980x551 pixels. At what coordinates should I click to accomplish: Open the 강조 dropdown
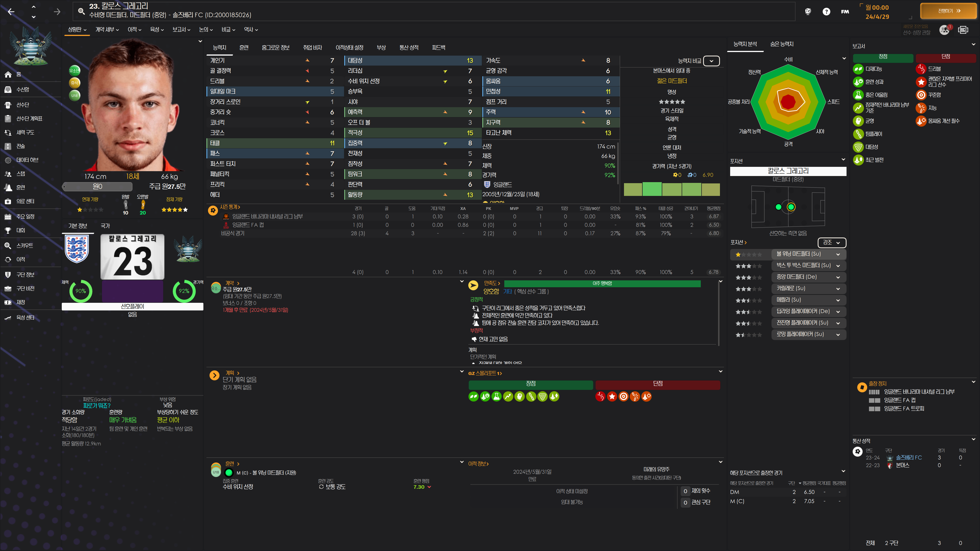point(831,242)
